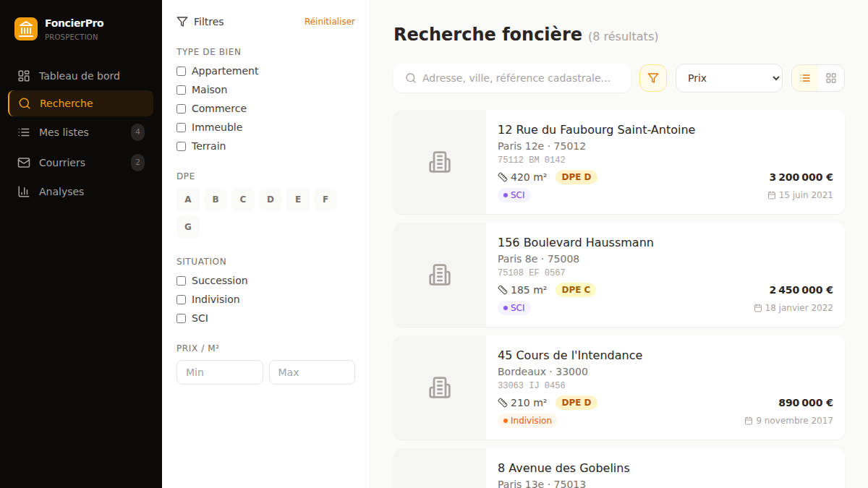Click DPE D badge on Faubourg Saint-Antoine
Screen dimensions: 868x488
click(x=576, y=177)
